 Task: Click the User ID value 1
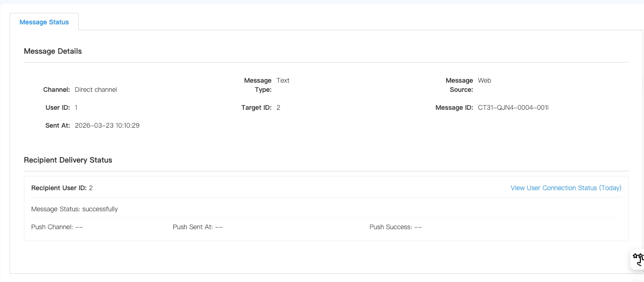[x=76, y=107]
